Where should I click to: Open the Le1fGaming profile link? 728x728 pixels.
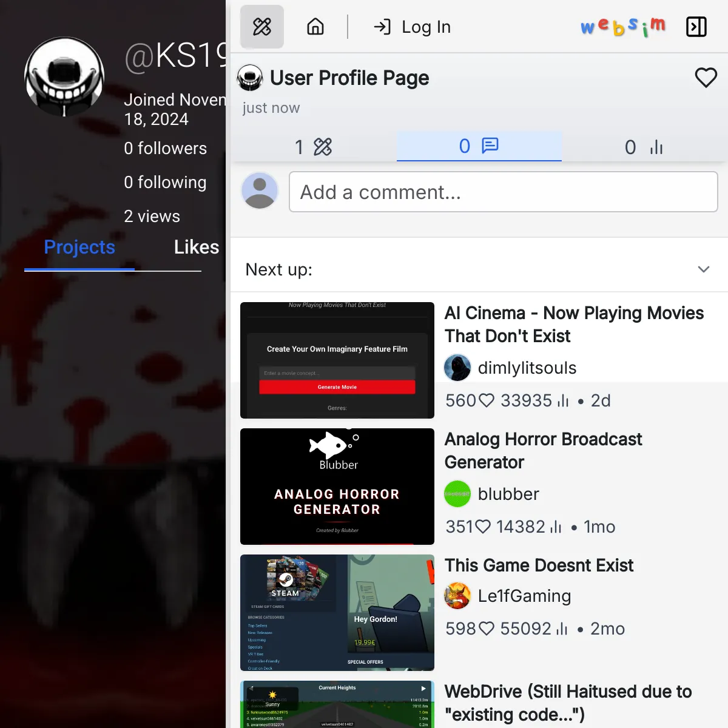pos(524,596)
